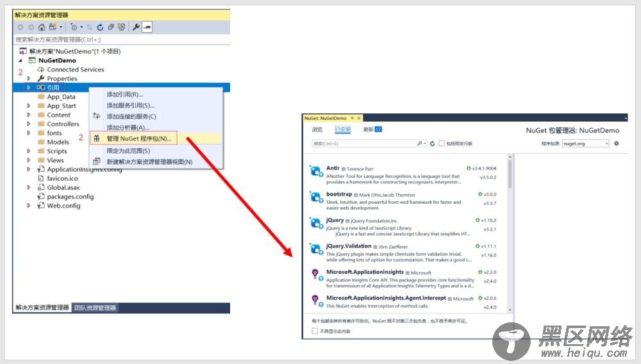Click the jQuery package icon

316,224
